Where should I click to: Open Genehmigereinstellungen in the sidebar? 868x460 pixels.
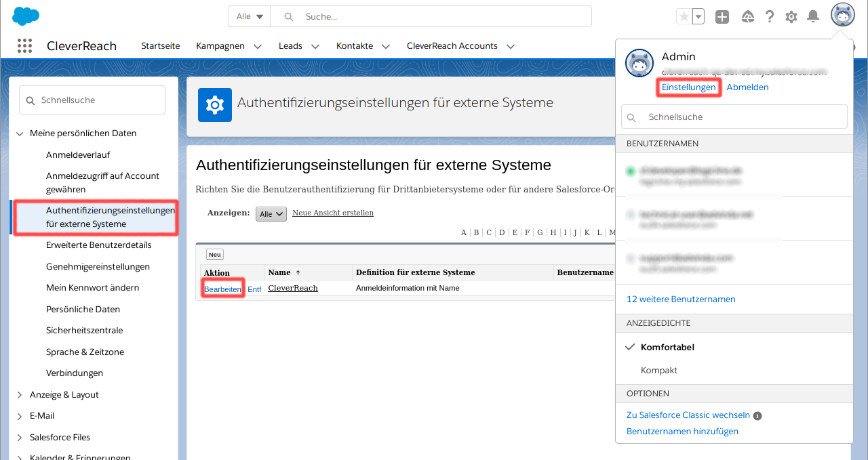[98, 267]
